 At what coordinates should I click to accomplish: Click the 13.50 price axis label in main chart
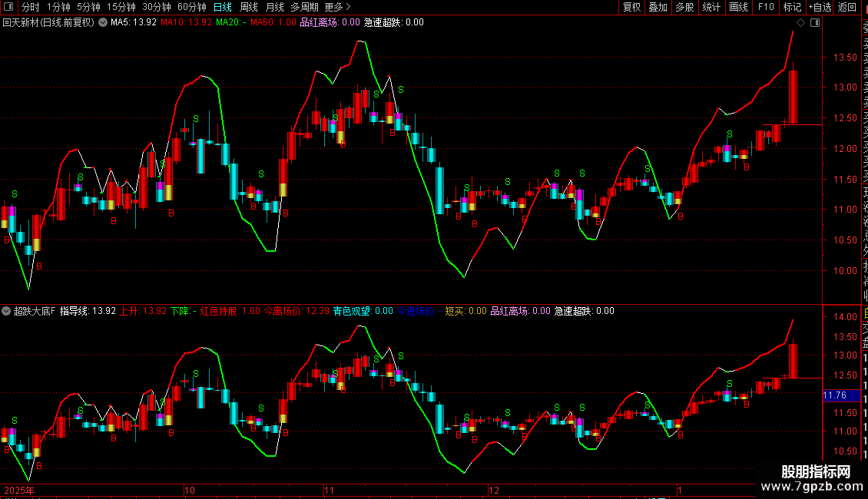tap(845, 57)
